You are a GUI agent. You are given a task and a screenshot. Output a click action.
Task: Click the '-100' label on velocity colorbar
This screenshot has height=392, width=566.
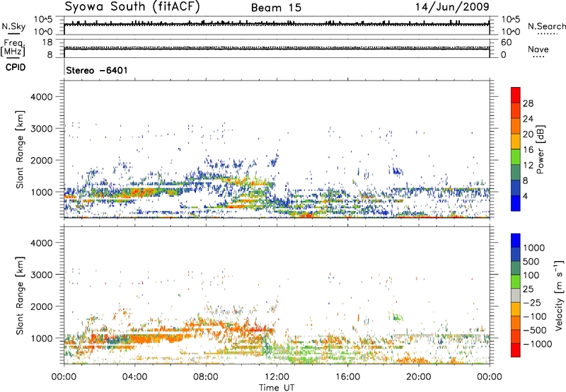(x=535, y=316)
